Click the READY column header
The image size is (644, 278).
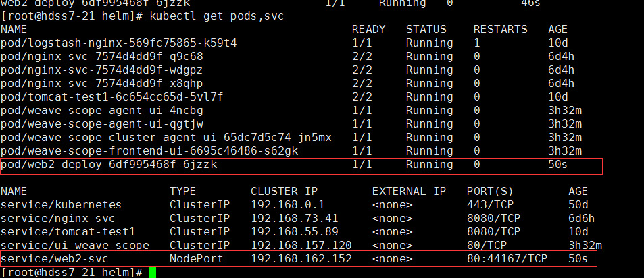(x=369, y=30)
